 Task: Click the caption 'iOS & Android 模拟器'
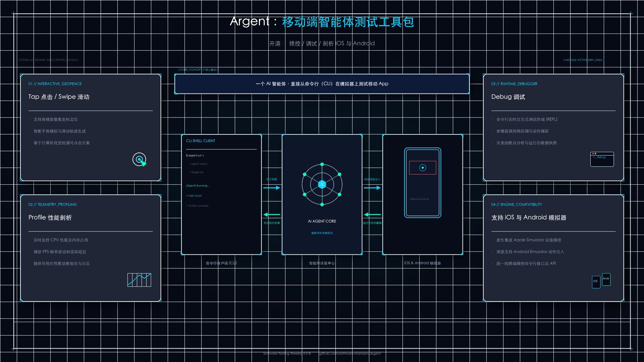click(423, 263)
